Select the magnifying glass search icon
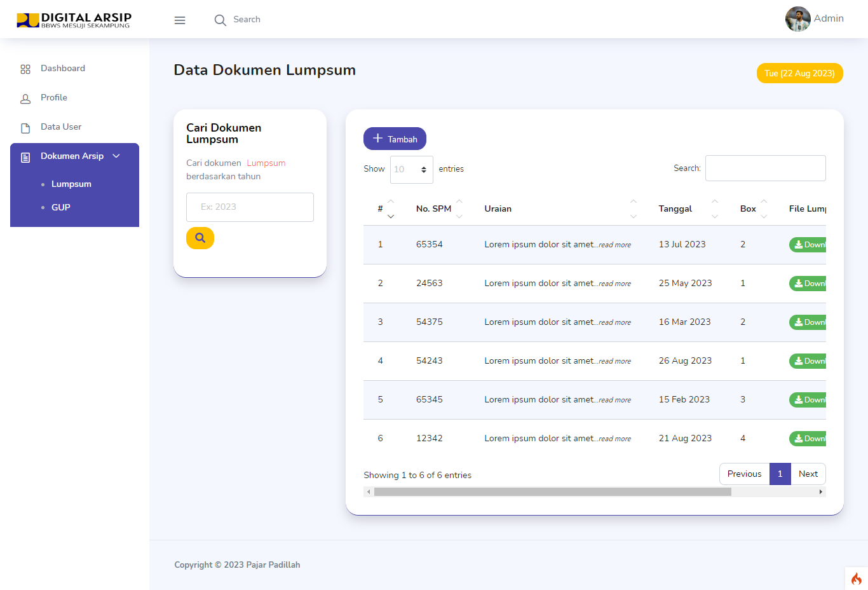The width and height of the screenshot is (868, 590). pos(220,20)
